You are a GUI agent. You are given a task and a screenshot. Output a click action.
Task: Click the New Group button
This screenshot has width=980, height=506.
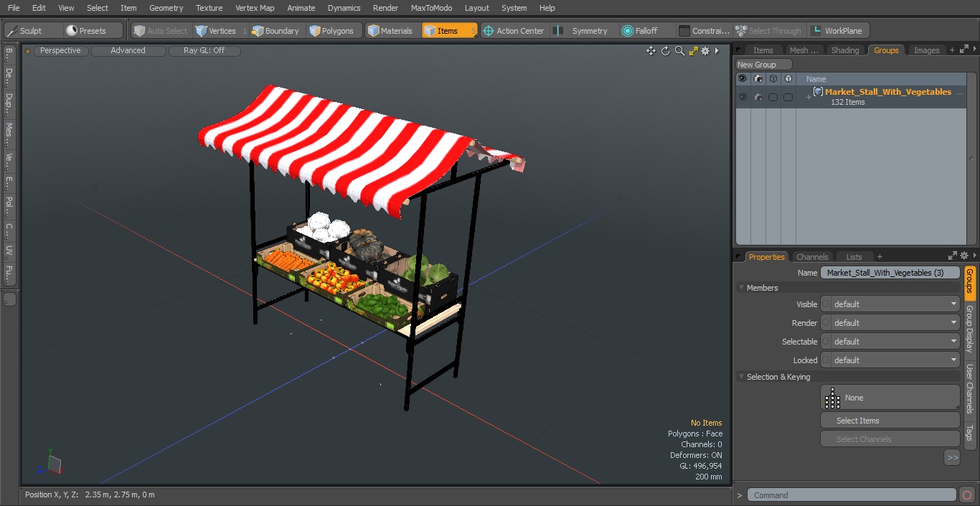pos(763,65)
